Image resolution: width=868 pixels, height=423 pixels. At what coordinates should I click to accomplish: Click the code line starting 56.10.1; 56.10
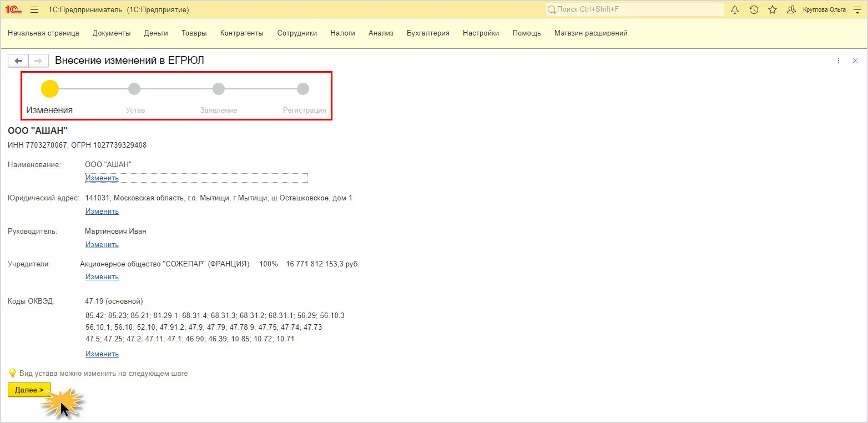click(204, 328)
